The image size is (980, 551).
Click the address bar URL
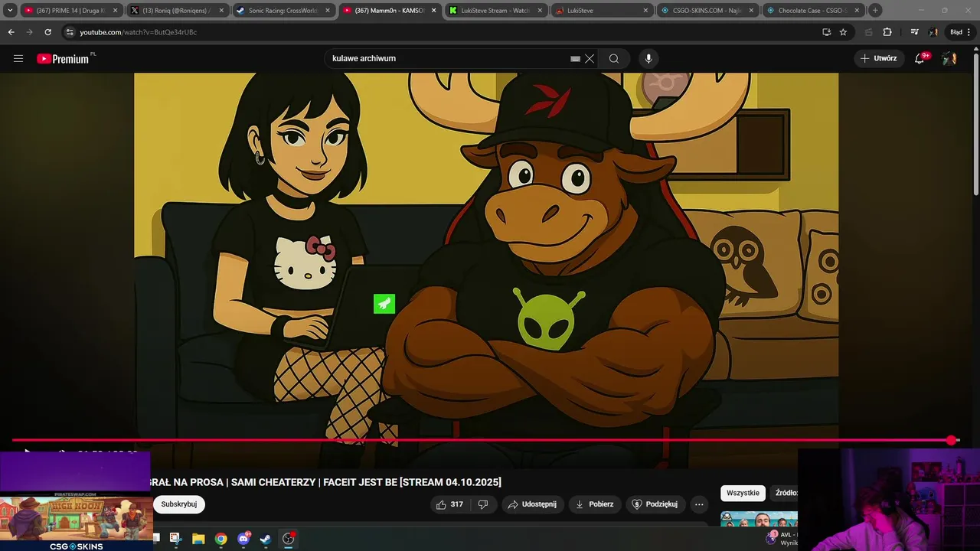[138, 32]
